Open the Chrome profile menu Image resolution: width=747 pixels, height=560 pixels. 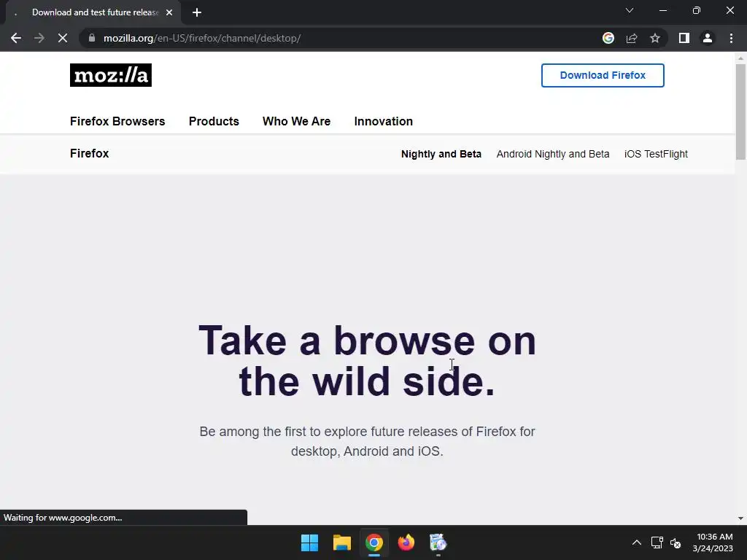click(708, 38)
